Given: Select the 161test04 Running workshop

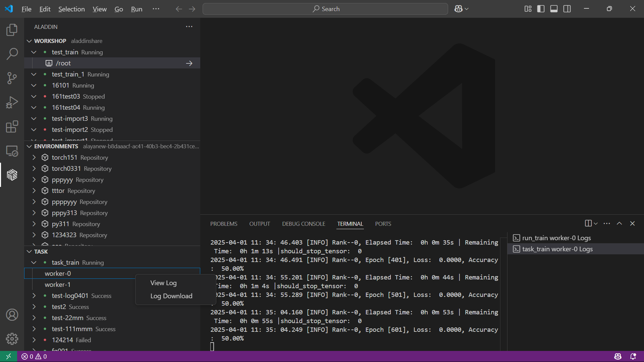Looking at the screenshot, I should [x=112, y=107].
